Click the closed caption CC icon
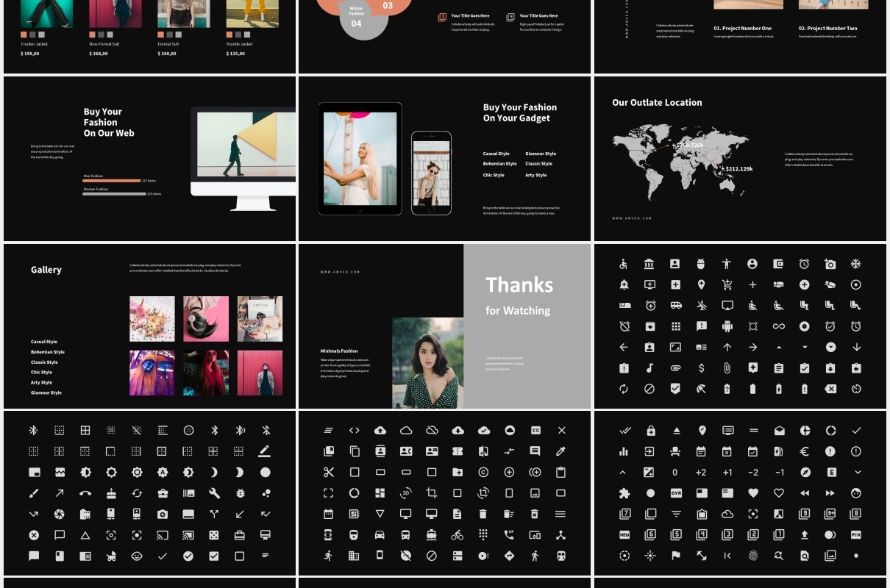The width and height of the screenshot is (890, 588). [535, 430]
